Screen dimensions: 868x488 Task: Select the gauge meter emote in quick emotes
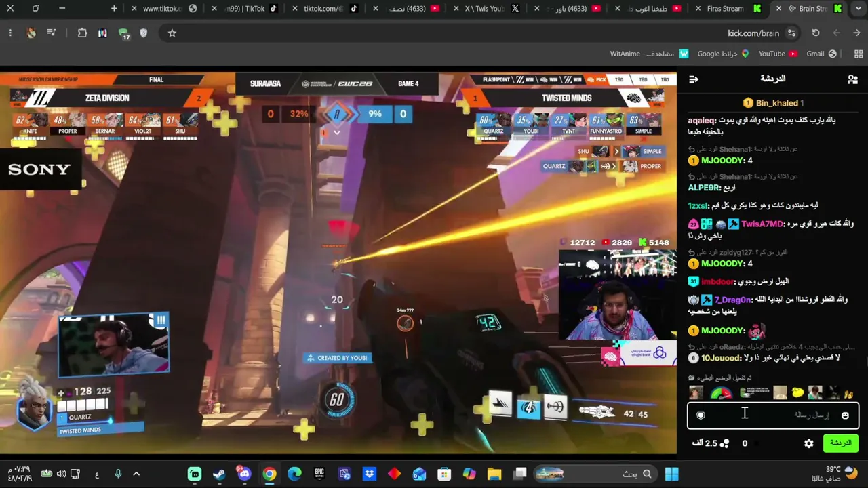(722, 393)
